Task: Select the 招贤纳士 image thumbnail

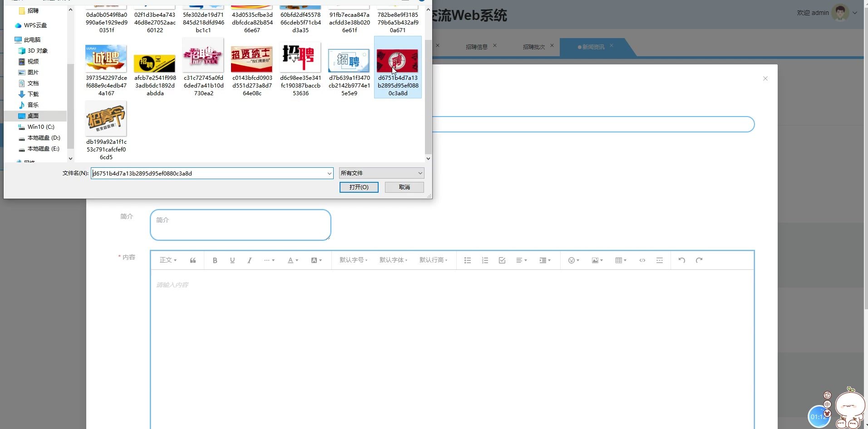Action: 252,59
